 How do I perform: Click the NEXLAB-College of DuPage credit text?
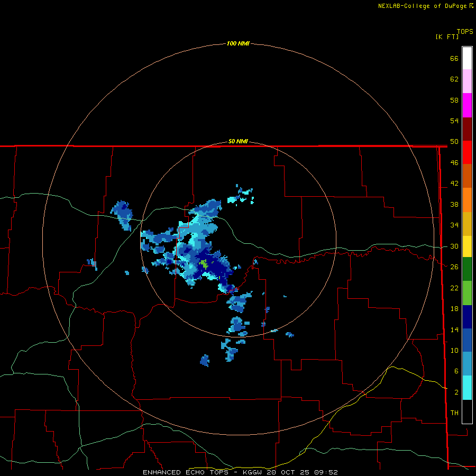[422, 6]
